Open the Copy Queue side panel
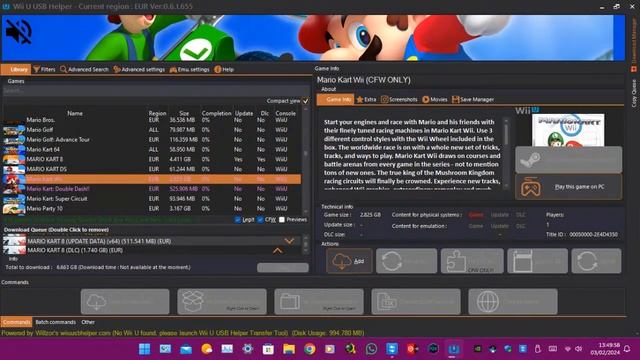Screen dimensions: 640x360 [x=634, y=93]
